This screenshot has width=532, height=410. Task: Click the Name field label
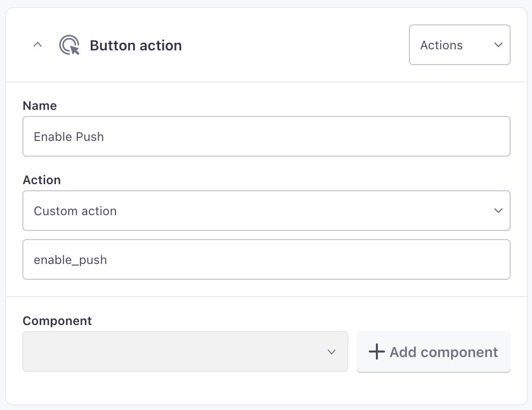click(40, 106)
